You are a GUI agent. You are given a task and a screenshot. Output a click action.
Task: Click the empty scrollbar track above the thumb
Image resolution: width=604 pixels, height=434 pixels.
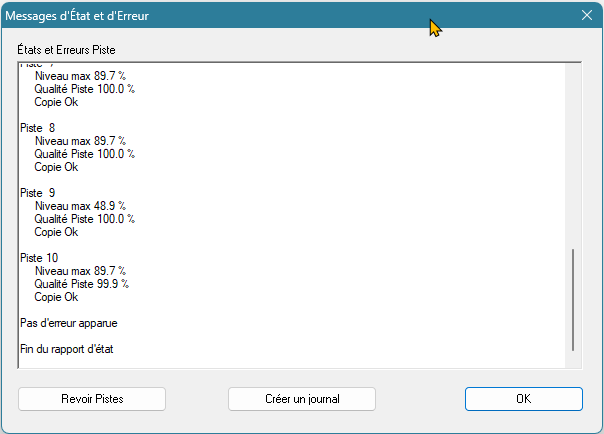[x=573, y=150]
